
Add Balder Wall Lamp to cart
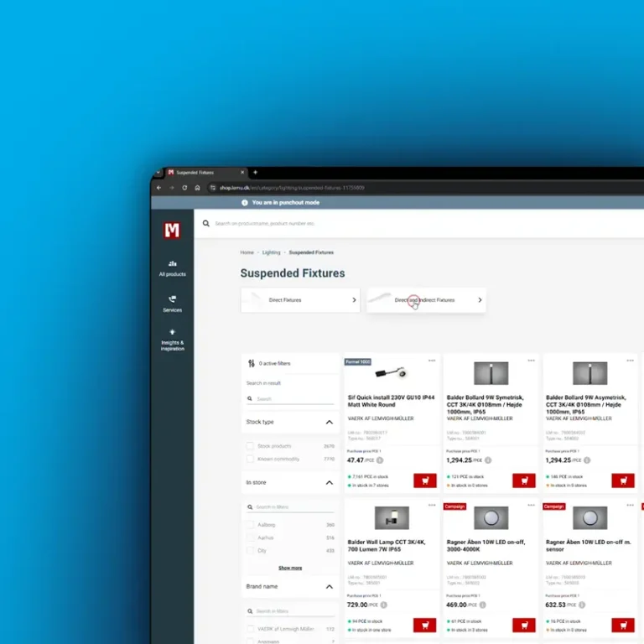point(424,625)
